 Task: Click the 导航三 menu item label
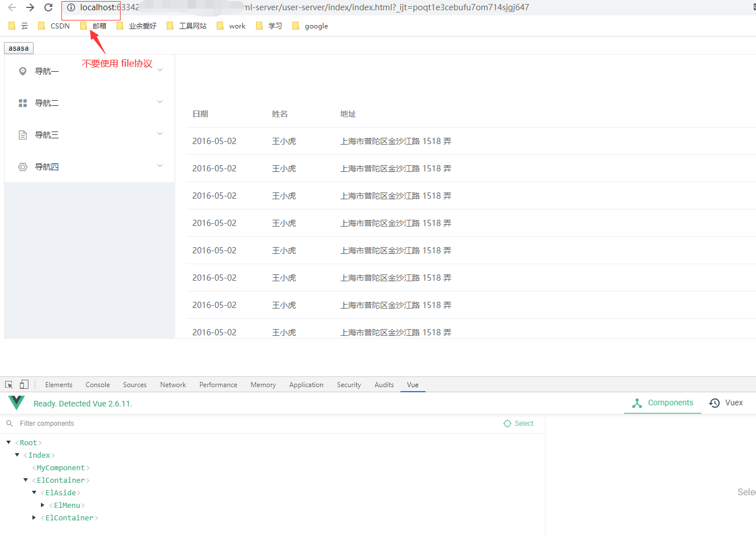click(x=47, y=135)
